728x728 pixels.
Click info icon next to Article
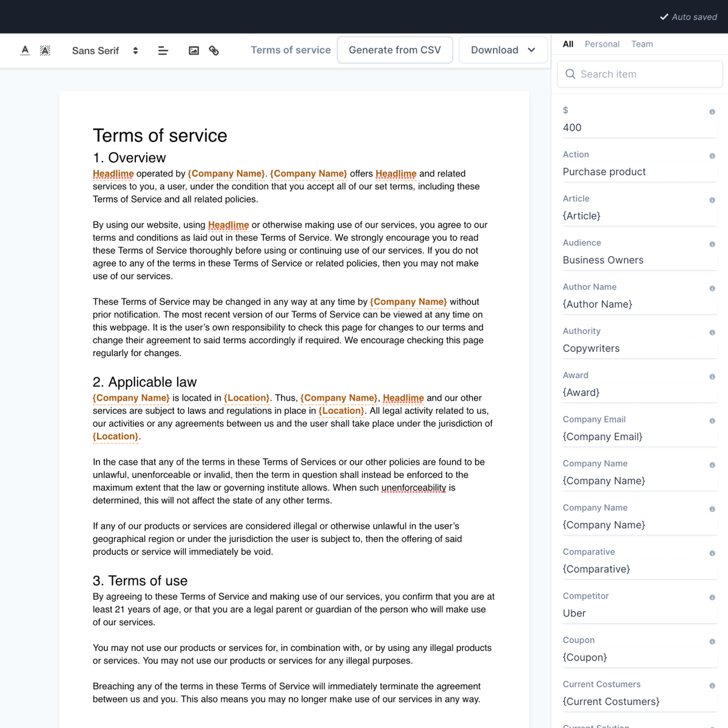coord(712,200)
